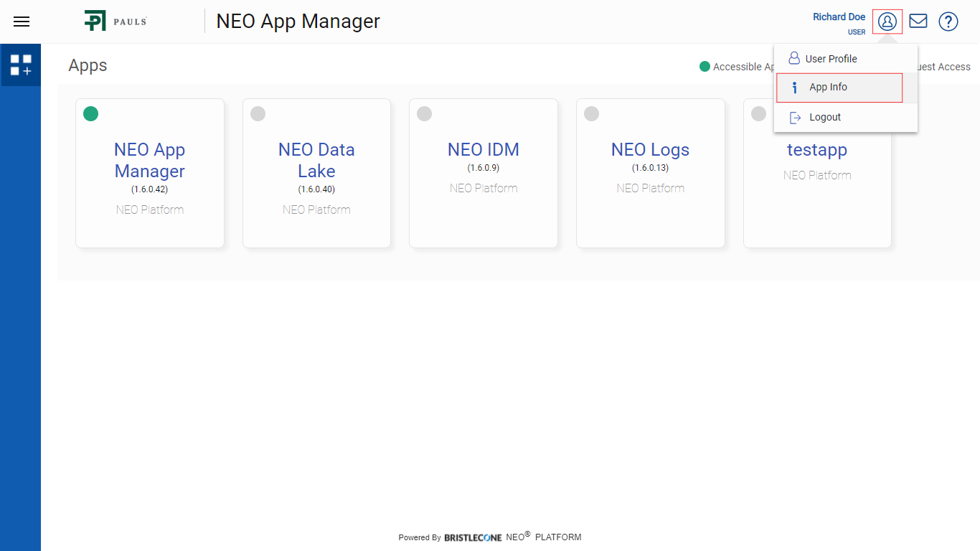This screenshot has width=980, height=551.
Task: Click grey status dot on NEO Data Lake
Action: 258,113
